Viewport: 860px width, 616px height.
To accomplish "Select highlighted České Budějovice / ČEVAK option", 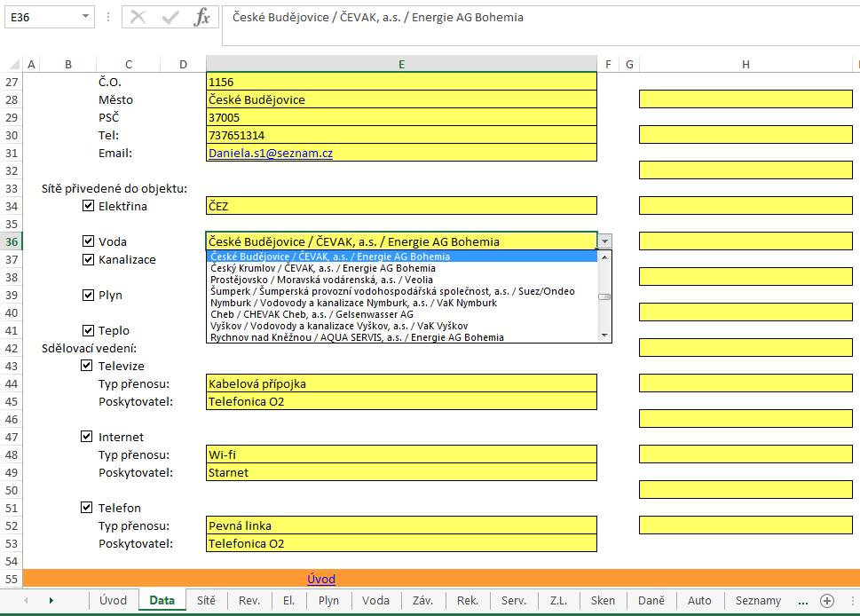I will 402,257.
